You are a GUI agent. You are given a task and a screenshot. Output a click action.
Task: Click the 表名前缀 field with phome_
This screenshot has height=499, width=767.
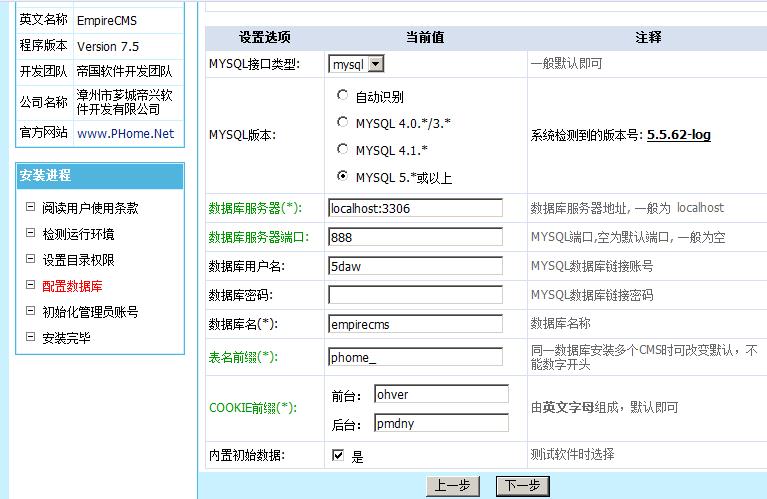[x=415, y=357]
